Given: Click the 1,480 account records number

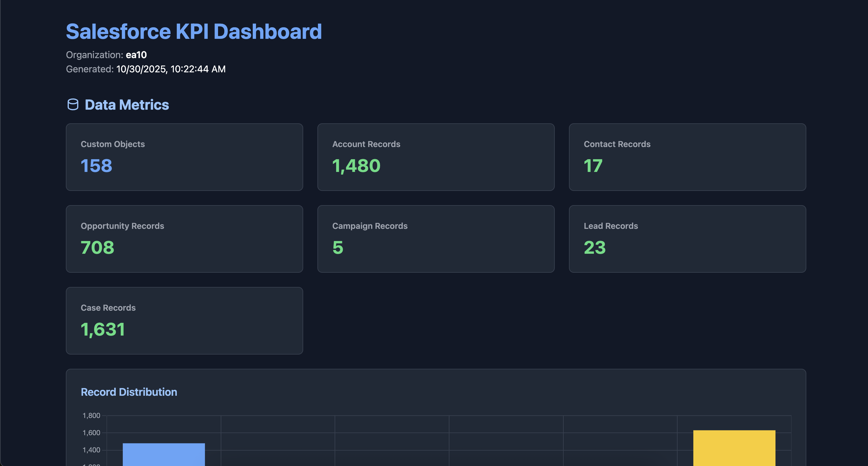Looking at the screenshot, I should pos(356,166).
